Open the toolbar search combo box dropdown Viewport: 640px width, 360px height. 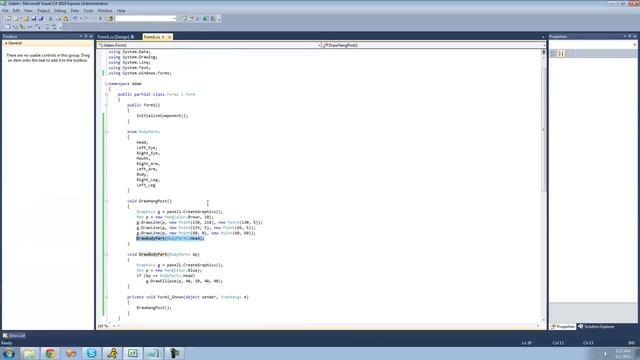pyautogui.click(x=174, y=19)
